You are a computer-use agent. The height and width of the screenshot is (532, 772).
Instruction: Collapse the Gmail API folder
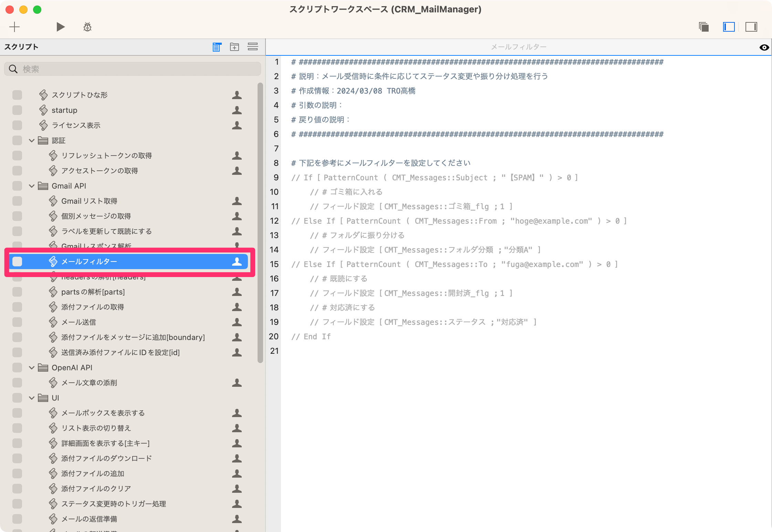click(x=32, y=186)
